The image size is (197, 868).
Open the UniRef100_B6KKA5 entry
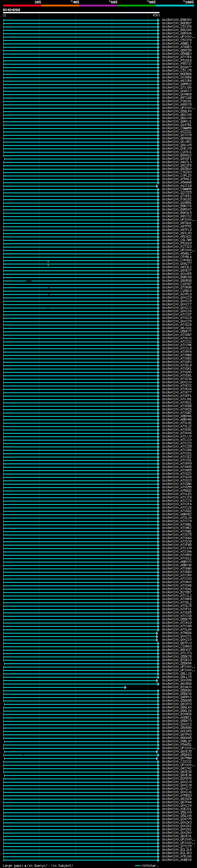pos(177,737)
